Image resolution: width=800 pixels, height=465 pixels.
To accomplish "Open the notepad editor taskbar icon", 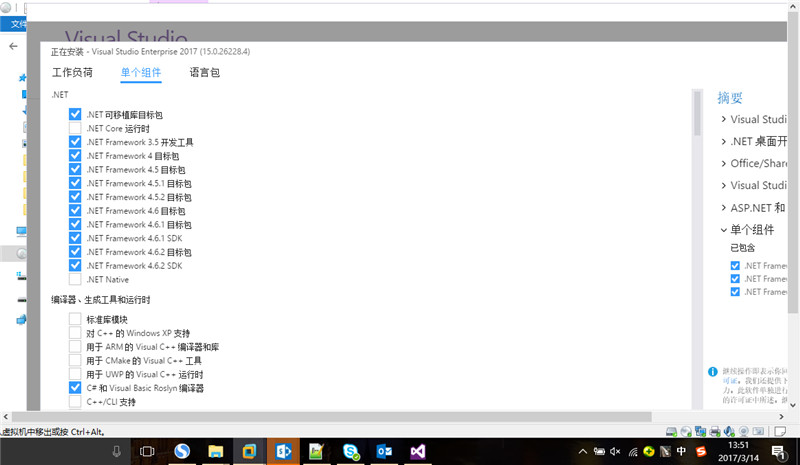I will (316, 451).
